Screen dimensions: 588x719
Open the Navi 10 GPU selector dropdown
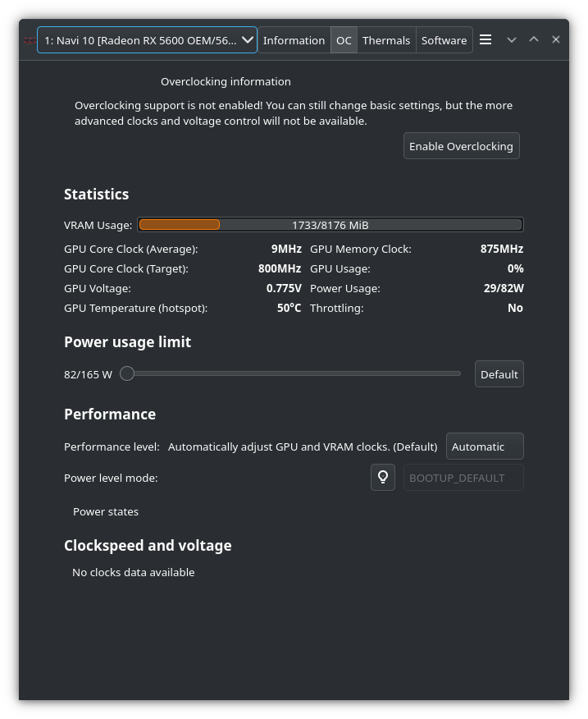[x=148, y=40]
